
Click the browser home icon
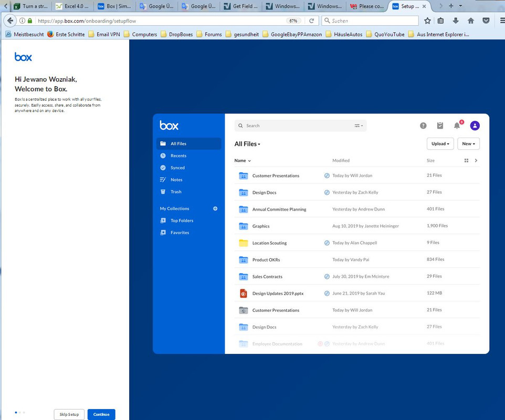coord(470,20)
